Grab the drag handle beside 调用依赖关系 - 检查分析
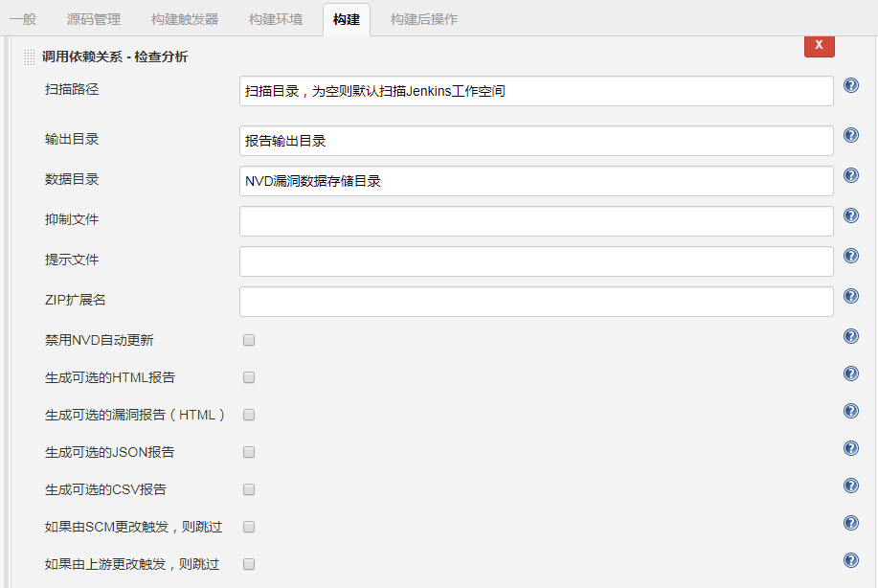Image resolution: width=878 pixels, height=588 pixels. [29, 57]
